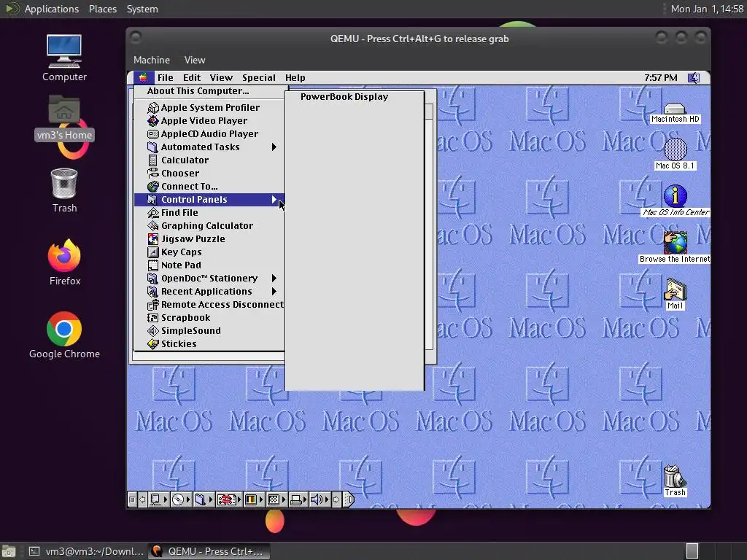The height and width of the screenshot is (560, 747).
Task: Click the Control Strip close box
Action: coord(133,499)
